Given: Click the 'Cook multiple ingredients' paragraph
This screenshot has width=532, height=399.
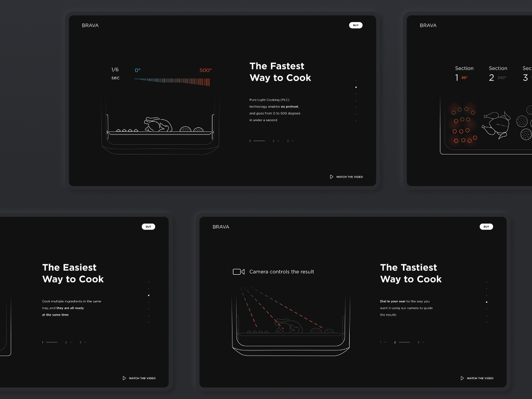Looking at the screenshot, I should point(72,308).
